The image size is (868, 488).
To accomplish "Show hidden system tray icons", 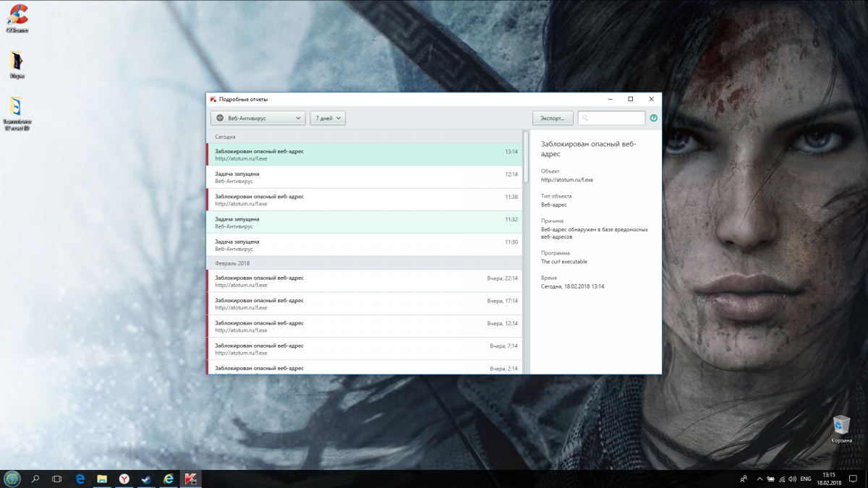I will (759, 479).
